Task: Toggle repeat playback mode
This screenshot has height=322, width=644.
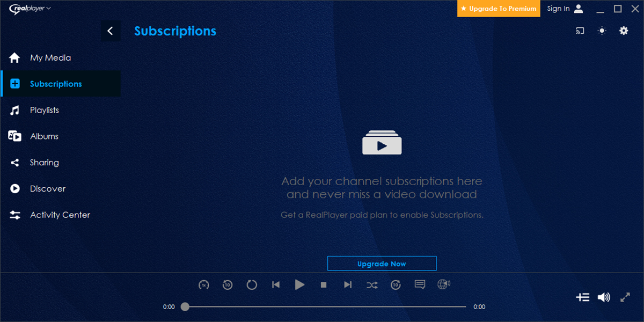Action: pyautogui.click(x=252, y=285)
